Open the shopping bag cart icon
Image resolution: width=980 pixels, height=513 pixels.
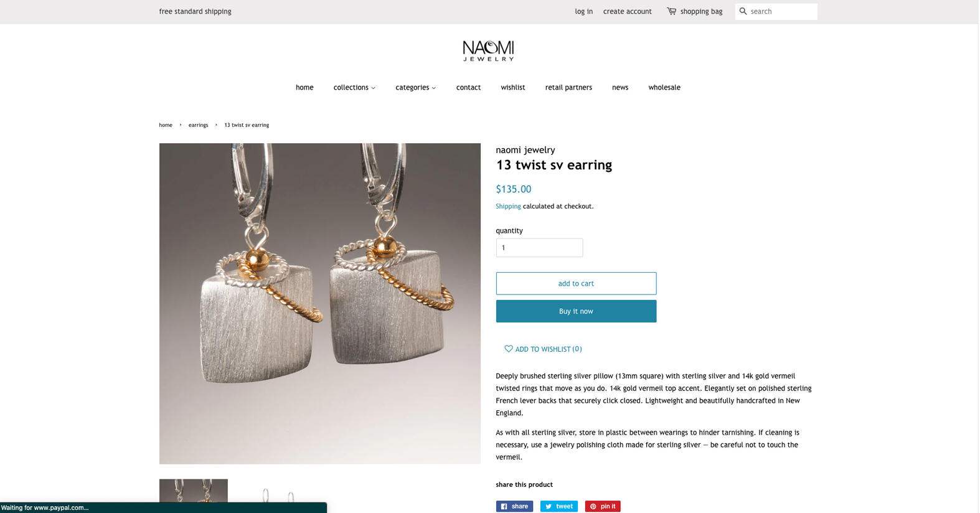coord(671,11)
